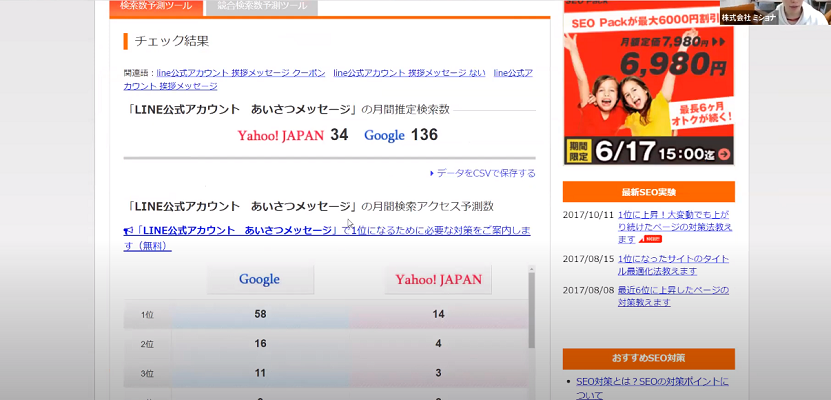
Task: Click Google 3位 value 11
Action: 260,373
